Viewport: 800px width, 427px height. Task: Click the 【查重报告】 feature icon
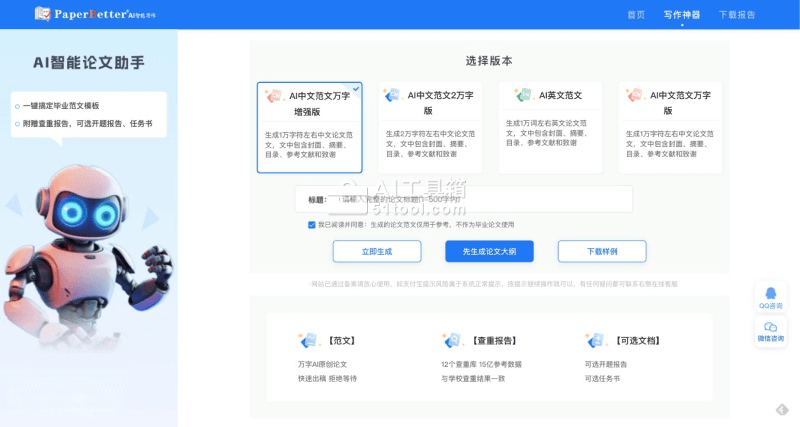452,341
